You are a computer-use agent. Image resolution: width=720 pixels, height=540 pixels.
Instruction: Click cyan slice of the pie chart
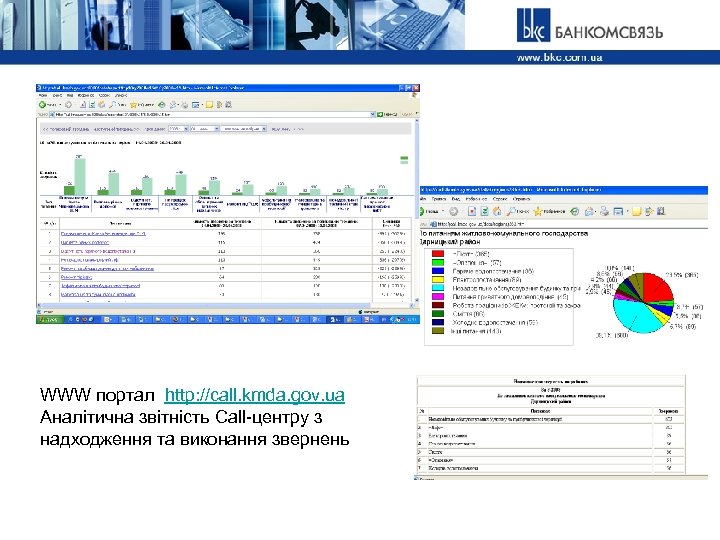click(636, 315)
